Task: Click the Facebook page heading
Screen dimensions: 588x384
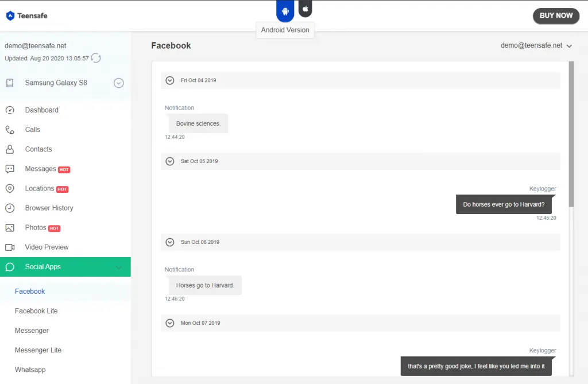Action: (171, 46)
